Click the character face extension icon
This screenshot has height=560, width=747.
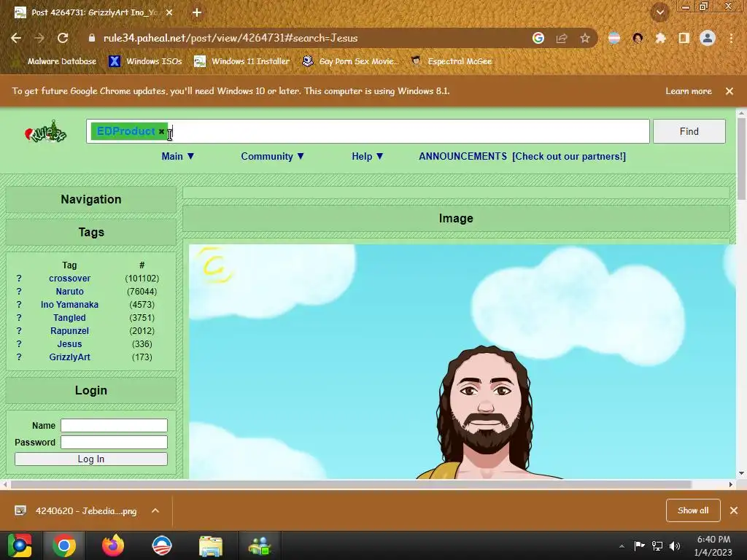[638, 38]
